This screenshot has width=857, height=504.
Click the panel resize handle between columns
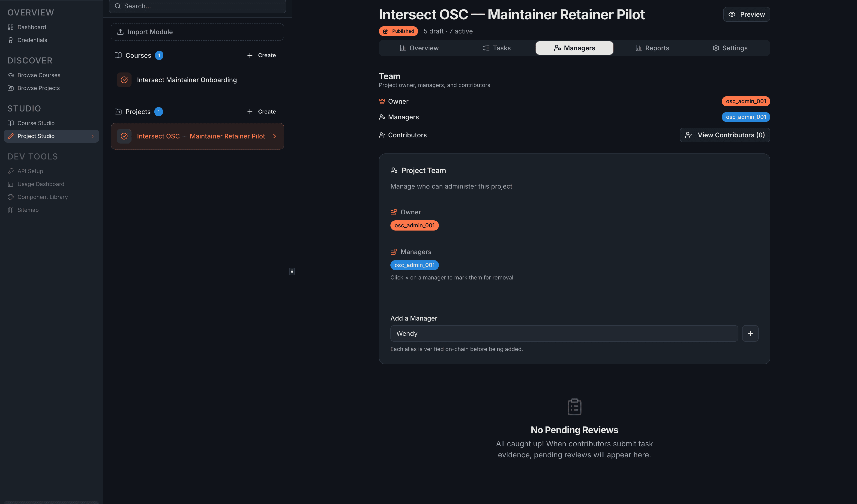tap(292, 271)
